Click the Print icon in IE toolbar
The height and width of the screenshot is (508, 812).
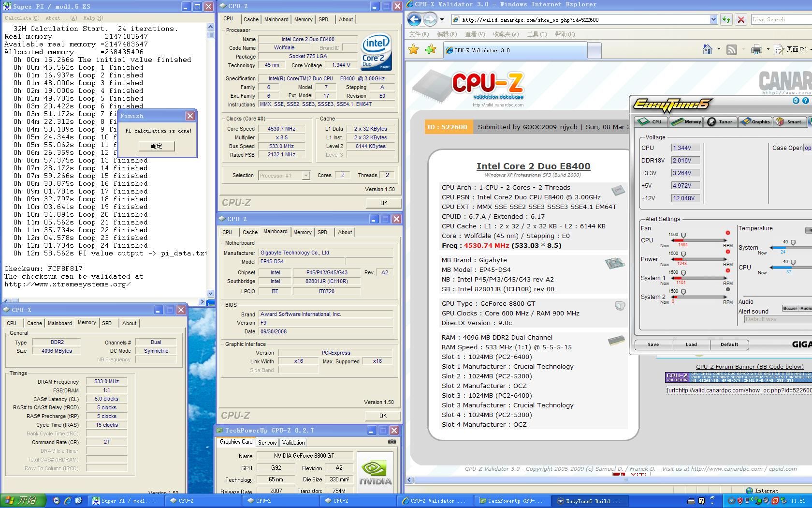(x=756, y=49)
